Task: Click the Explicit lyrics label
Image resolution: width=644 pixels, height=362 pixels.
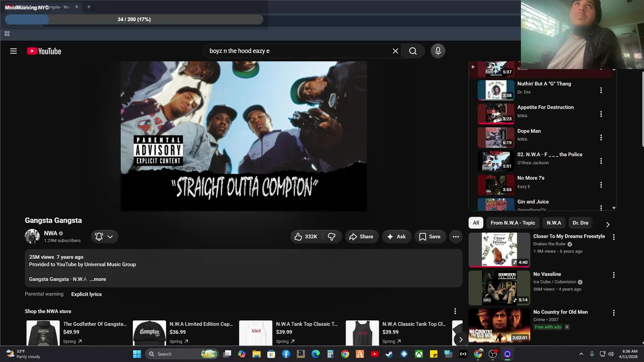Action: coord(87,294)
